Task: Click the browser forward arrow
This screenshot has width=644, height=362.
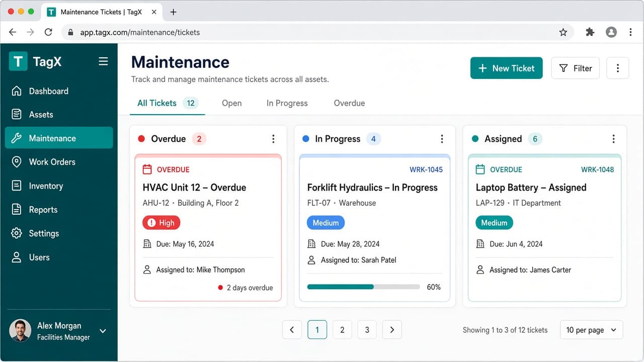Action: pos(31,32)
